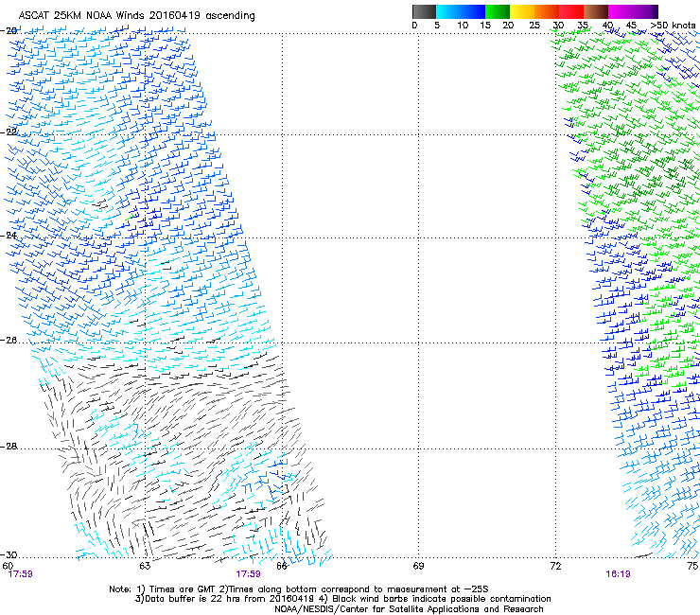
Task: Click the latitude label '-26'
Action: click(9, 341)
